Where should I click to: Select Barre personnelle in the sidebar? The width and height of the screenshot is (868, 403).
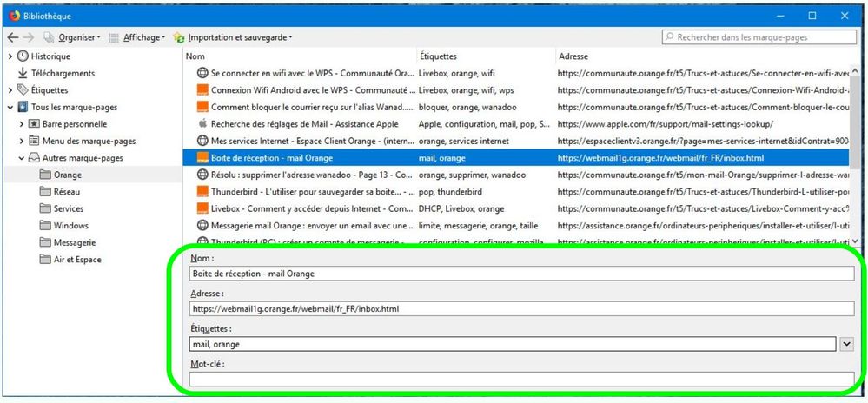click(75, 124)
